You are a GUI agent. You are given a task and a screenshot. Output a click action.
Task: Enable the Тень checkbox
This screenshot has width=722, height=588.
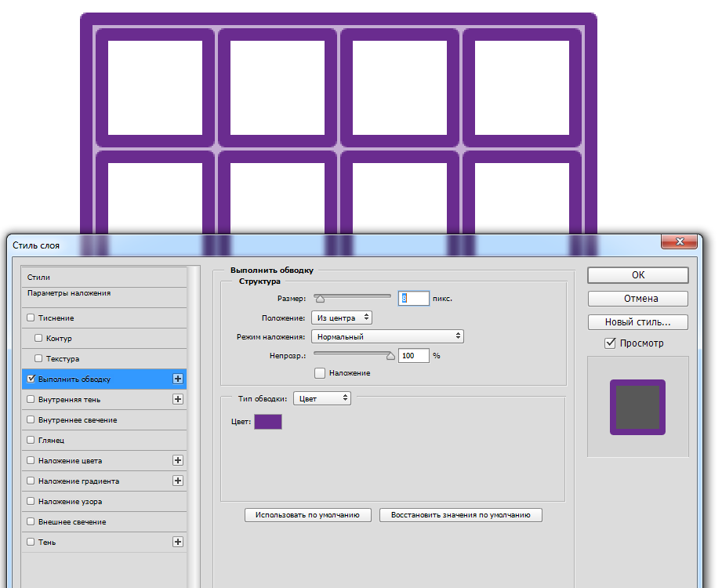coord(31,542)
